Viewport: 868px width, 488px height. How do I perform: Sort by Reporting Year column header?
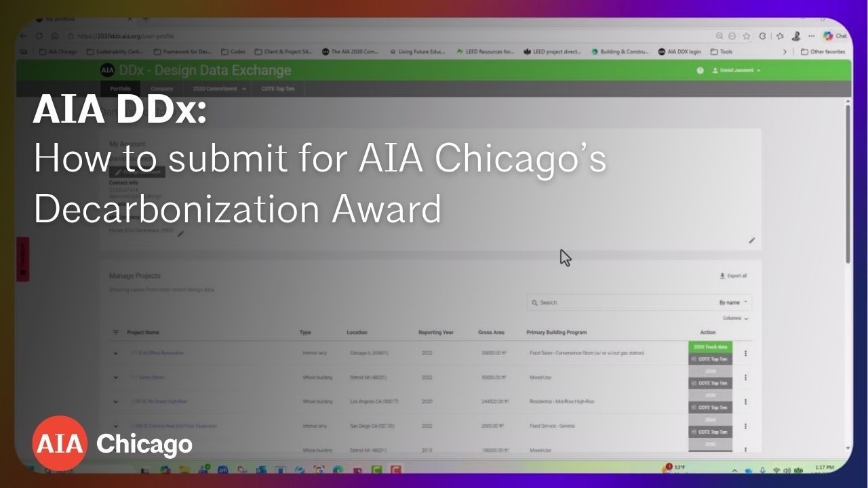coord(436,332)
